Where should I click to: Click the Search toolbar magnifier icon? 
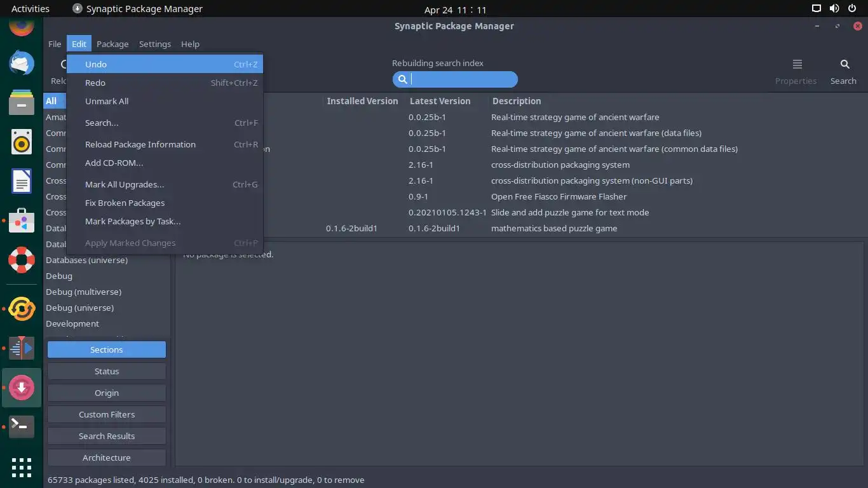pyautogui.click(x=844, y=64)
